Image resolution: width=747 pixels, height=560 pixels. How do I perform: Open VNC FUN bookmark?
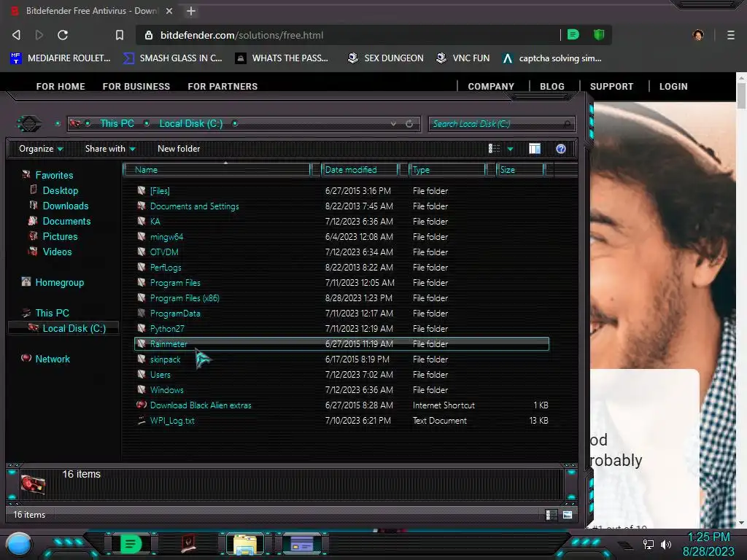click(463, 58)
